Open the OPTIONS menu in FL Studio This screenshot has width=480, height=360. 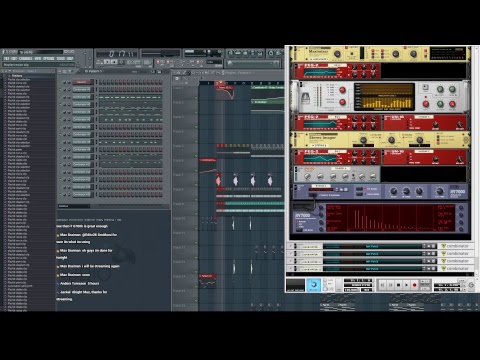[48, 59]
